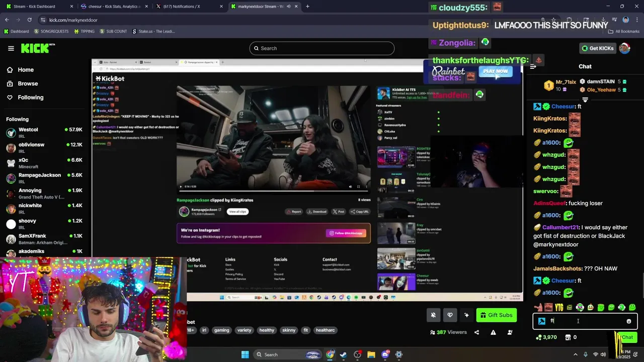Click the chat message input field
This screenshot has height=362, width=644.
[586, 321]
